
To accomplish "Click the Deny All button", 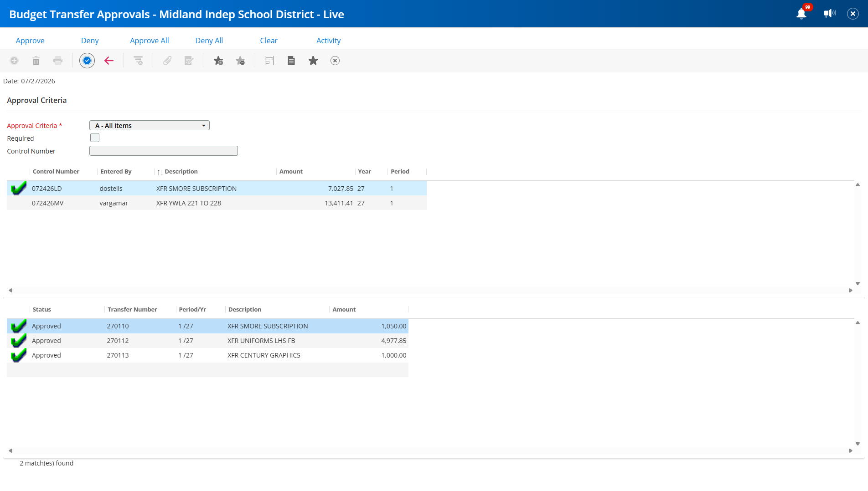I will 209,41.
